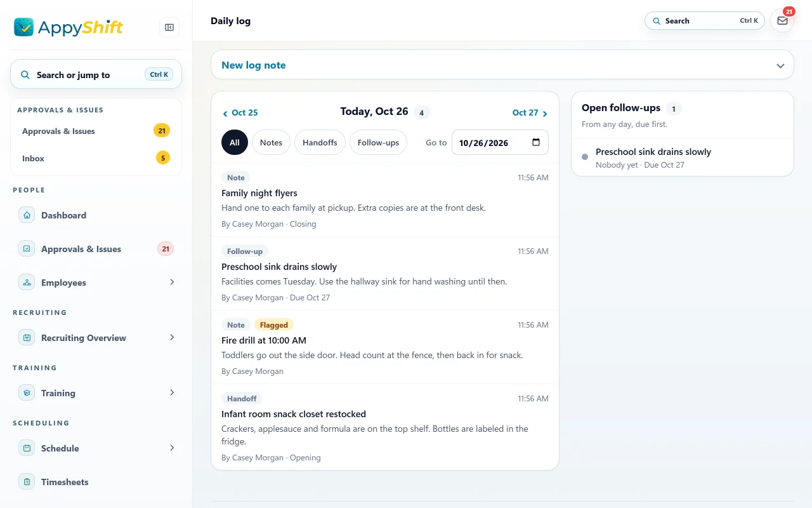Expand the New log note panel
812x508 pixels.
tap(502, 65)
